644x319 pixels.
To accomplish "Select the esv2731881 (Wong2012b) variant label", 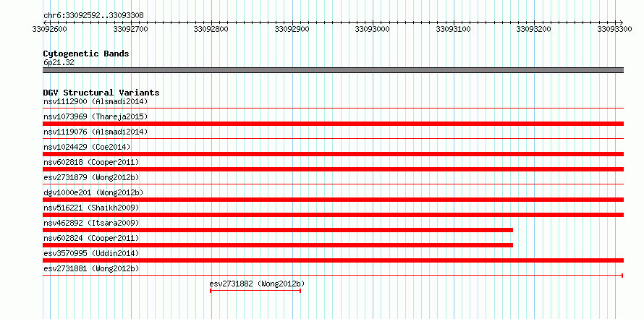I will point(91,268).
